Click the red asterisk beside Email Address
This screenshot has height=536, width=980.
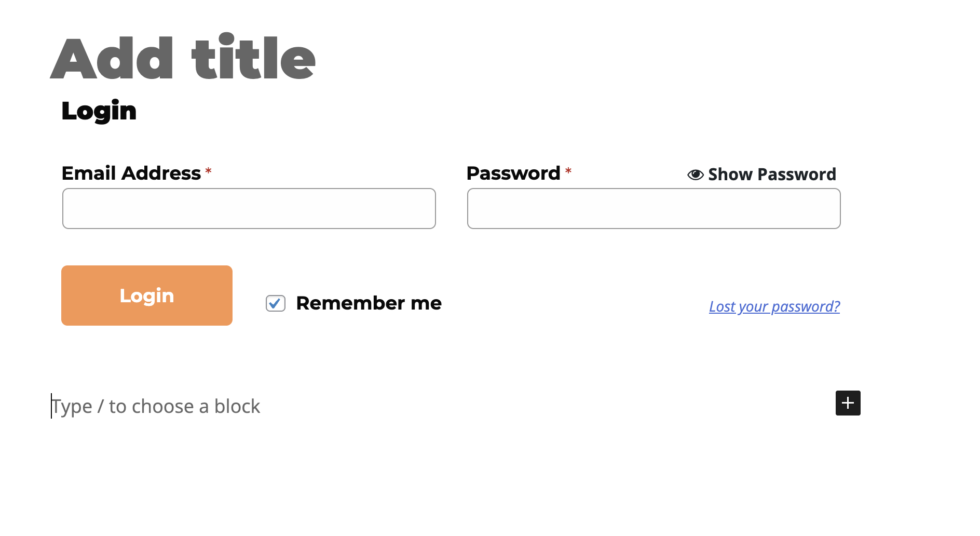208,171
